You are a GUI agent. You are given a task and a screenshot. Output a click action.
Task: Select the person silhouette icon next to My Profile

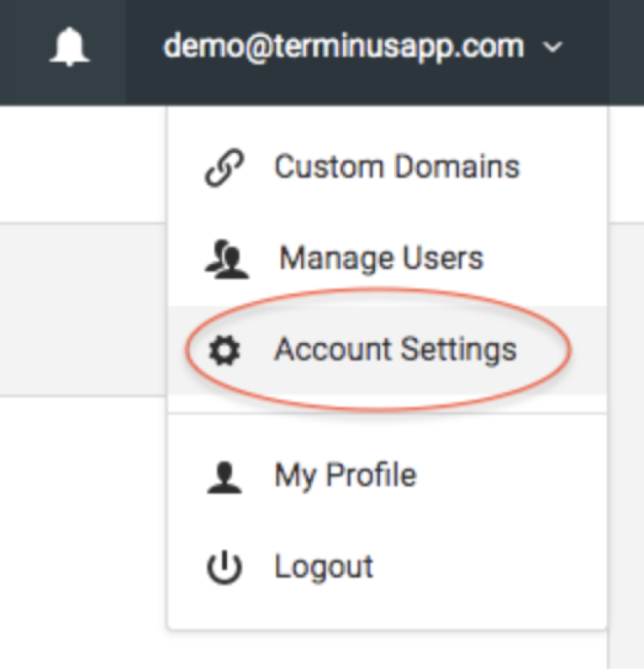[x=227, y=475]
